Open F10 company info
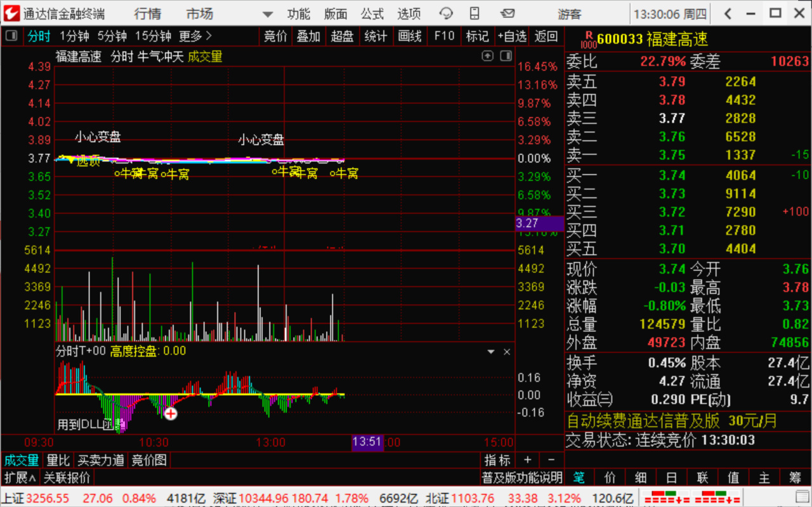Image resolution: width=812 pixels, height=507 pixels. coord(444,36)
